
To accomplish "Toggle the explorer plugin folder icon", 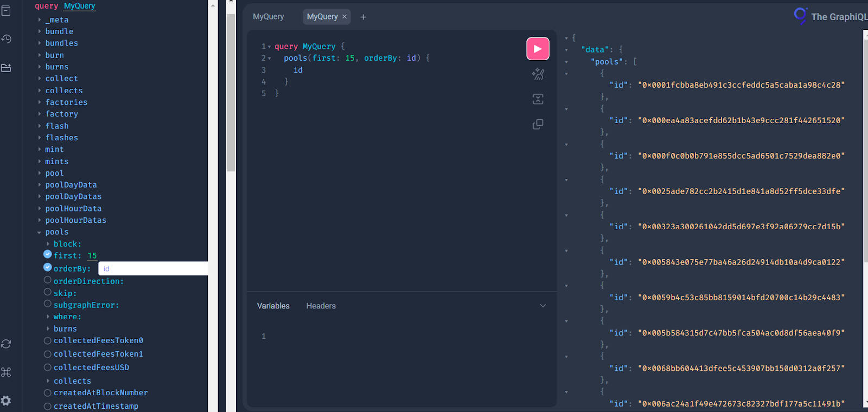I will 7,68.
